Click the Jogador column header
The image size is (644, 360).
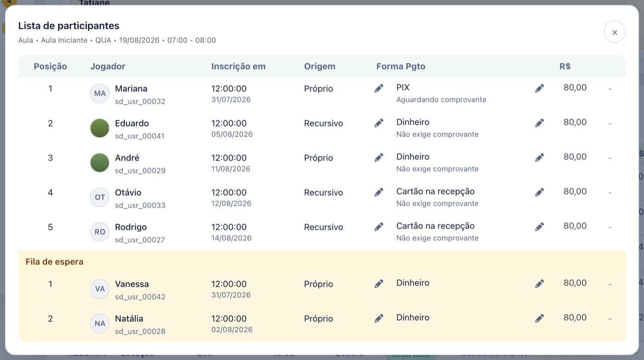(x=108, y=66)
